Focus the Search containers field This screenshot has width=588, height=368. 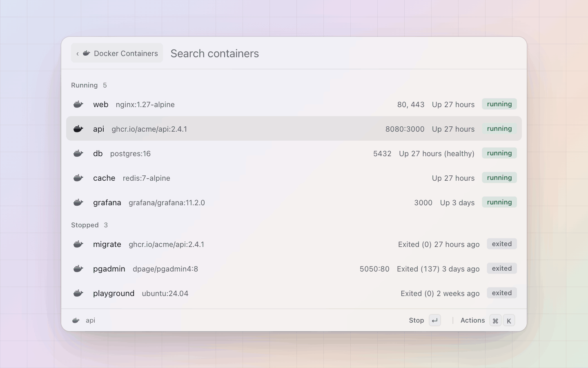(343, 54)
